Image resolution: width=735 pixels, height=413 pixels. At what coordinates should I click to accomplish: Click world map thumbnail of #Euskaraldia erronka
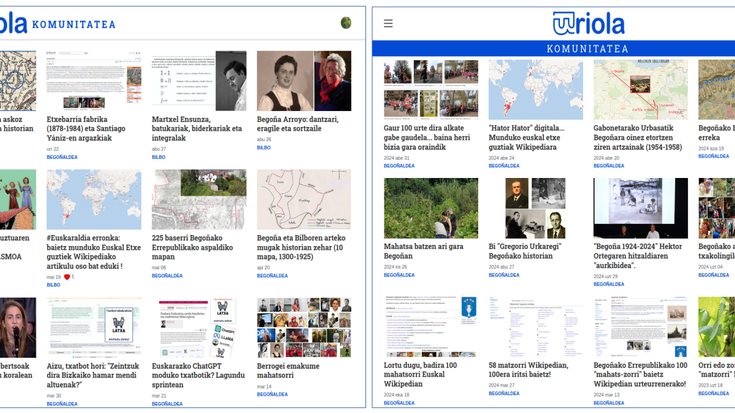click(94, 199)
